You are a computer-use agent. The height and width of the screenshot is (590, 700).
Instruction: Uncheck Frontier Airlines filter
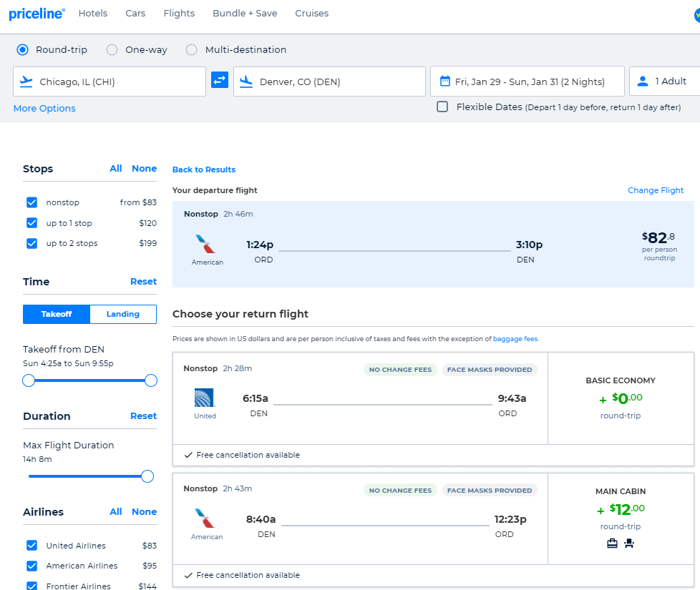click(x=31, y=586)
